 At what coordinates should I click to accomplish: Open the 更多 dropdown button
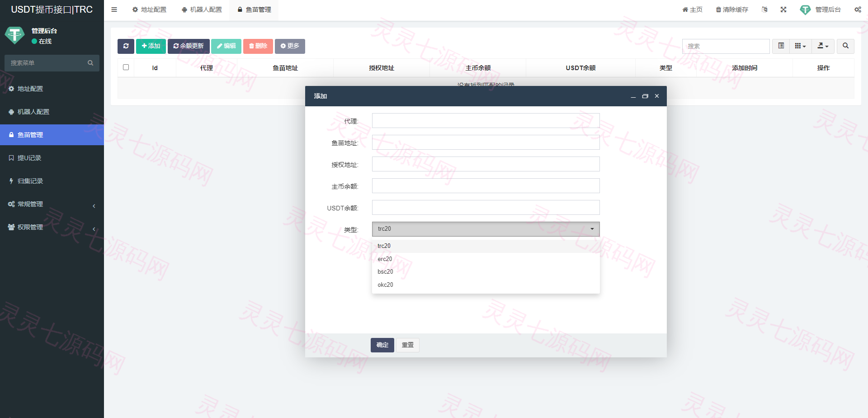pyautogui.click(x=290, y=46)
